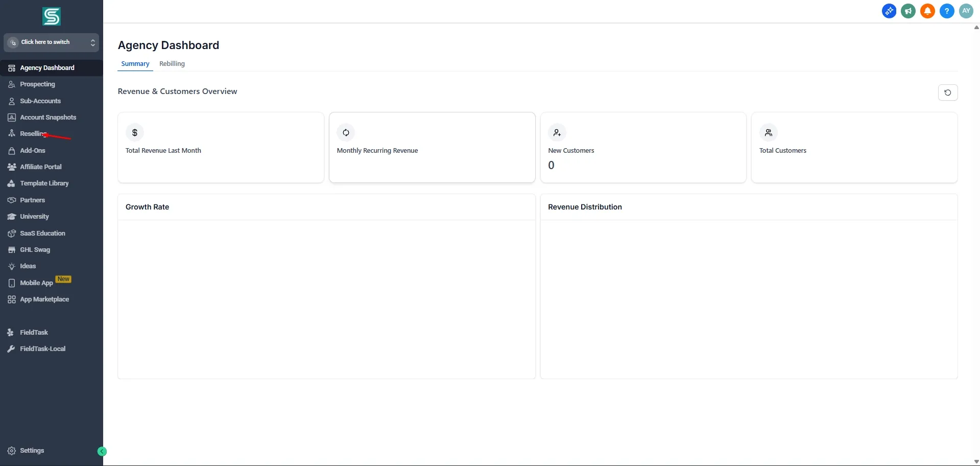The width and height of the screenshot is (980, 466).
Task: Click the Total Customers card label
Action: (783, 151)
